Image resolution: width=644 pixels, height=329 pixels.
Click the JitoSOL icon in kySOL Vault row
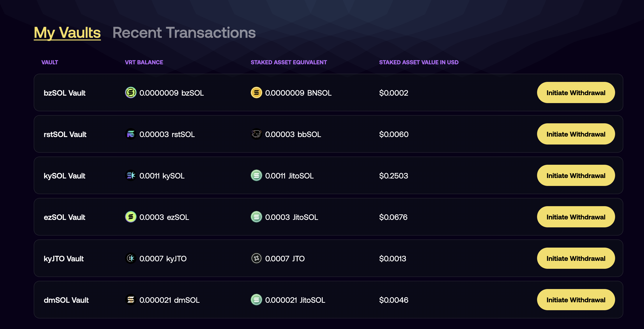pyautogui.click(x=256, y=176)
